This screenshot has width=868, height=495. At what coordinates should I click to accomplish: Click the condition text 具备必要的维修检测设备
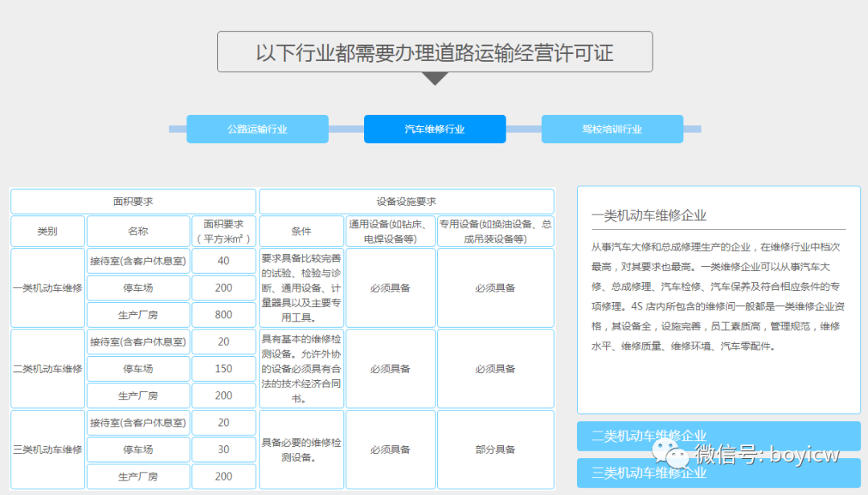point(301,449)
